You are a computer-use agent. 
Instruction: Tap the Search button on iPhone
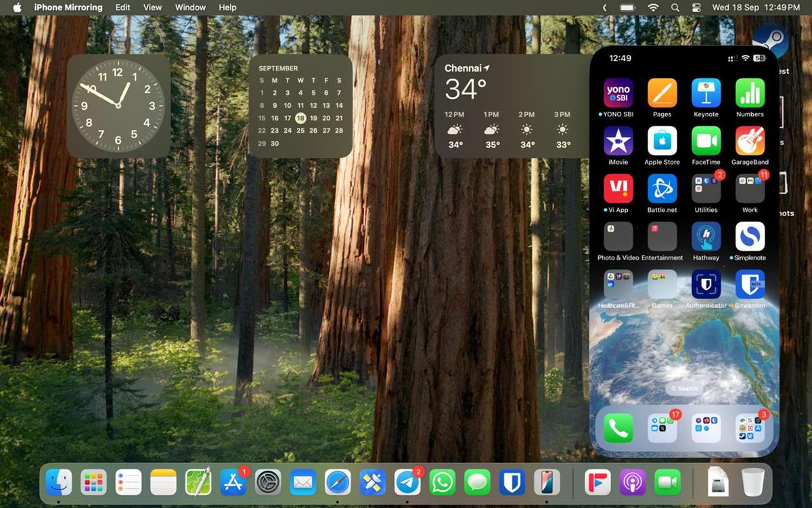point(683,388)
